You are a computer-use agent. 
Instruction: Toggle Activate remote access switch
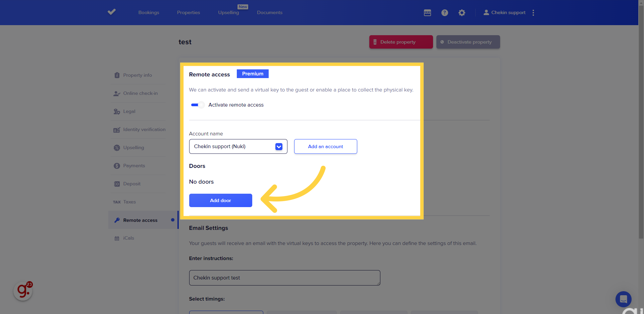pyautogui.click(x=198, y=105)
